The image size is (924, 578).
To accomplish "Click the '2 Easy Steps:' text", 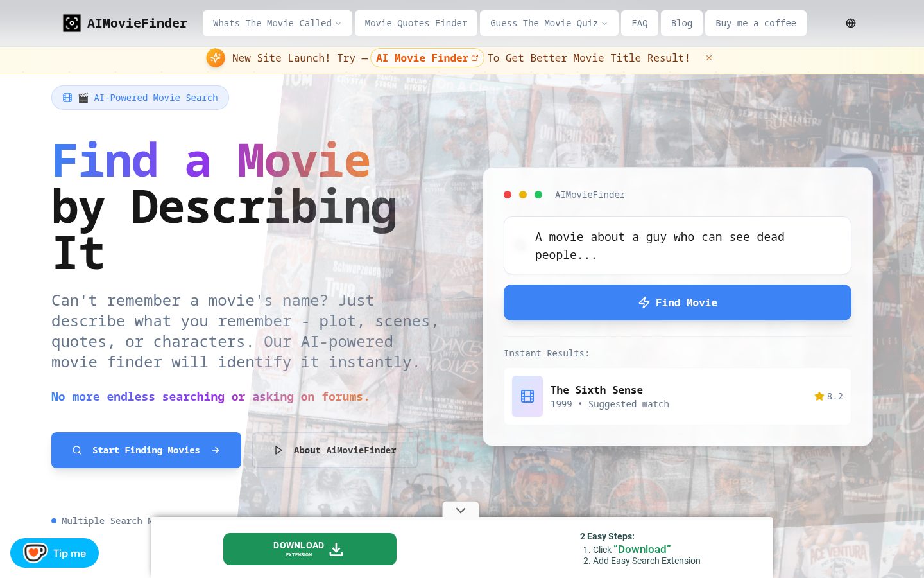I will point(607,536).
